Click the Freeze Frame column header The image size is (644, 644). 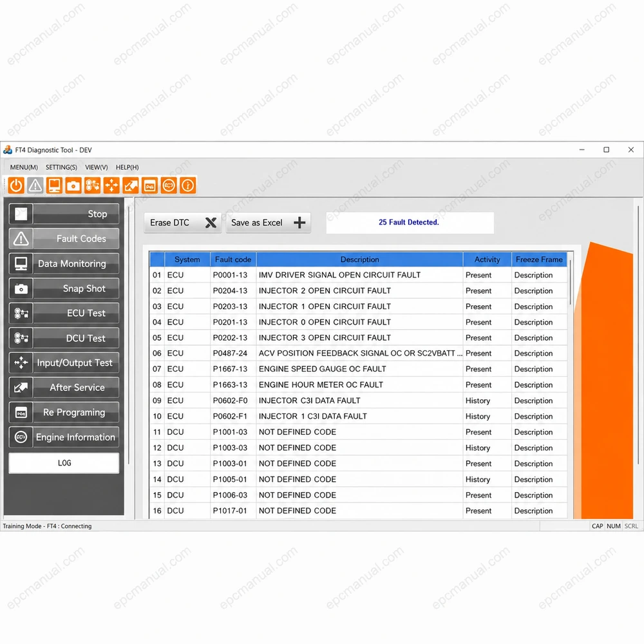539,260
